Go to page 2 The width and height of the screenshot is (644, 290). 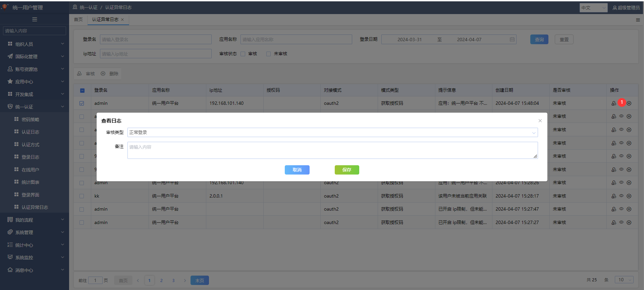point(161,280)
